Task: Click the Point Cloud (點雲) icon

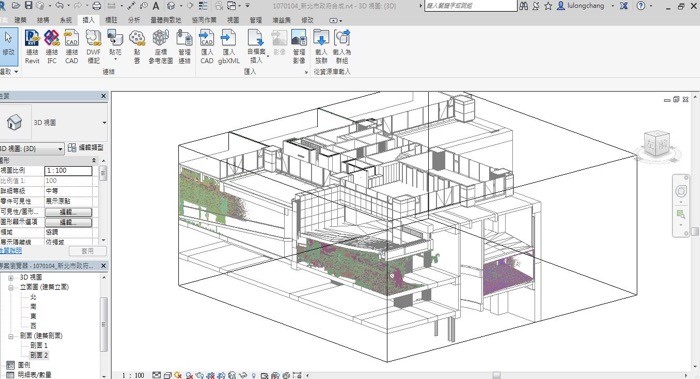Action: [x=137, y=38]
